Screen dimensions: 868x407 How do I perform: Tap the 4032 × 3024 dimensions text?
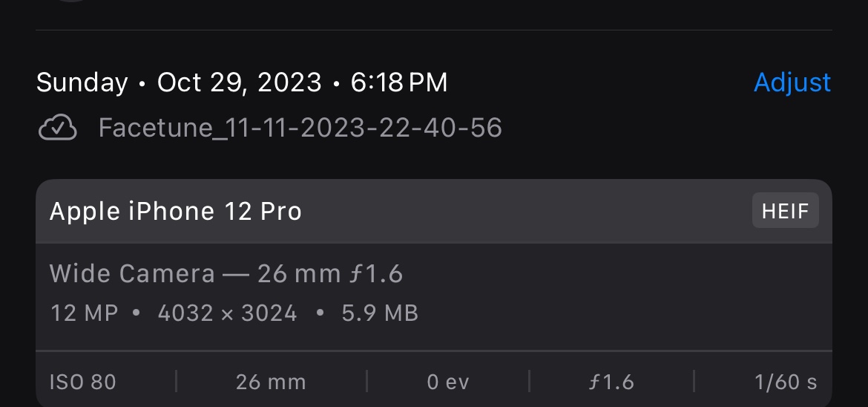[x=228, y=313]
